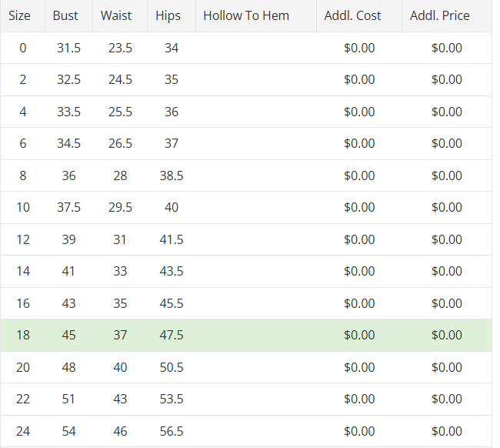Click the Hips column header
Image resolution: width=500 pixels, height=448 pixels.
(x=168, y=15)
